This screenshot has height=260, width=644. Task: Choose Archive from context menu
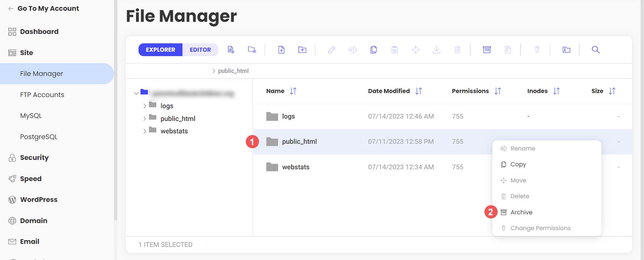(x=547, y=212)
